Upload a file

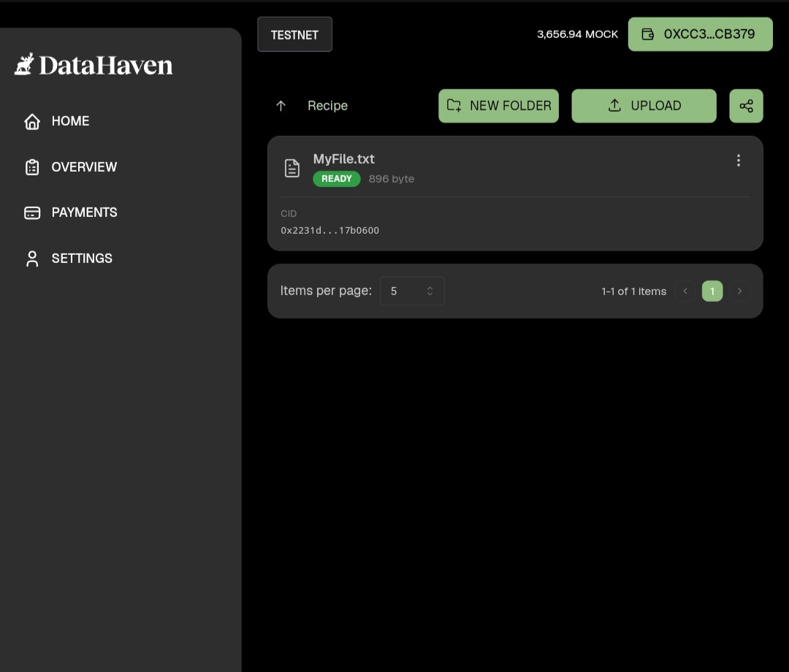644,106
